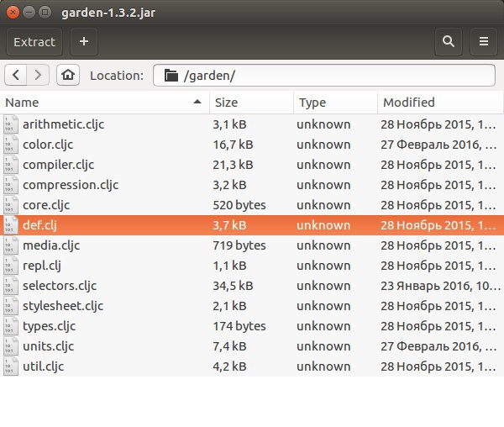
Task: Toggle the Name sort direction arrow
Action: (x=197, y=102)
